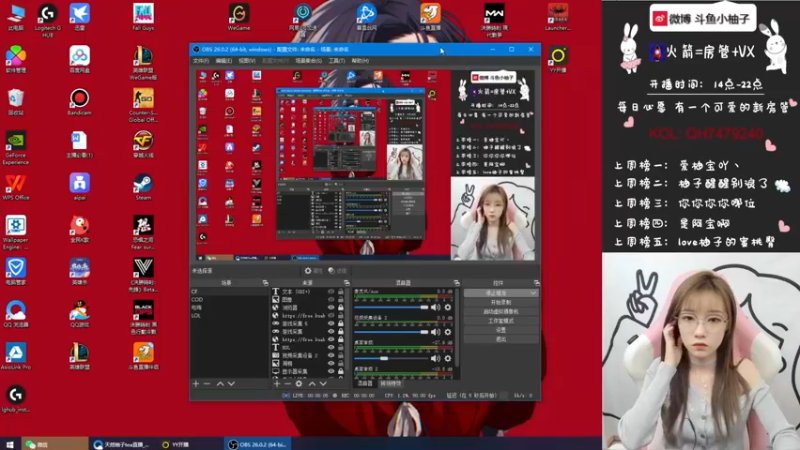The height and width of the screenshot is (450, 800).
Task: Open Steam desktop shortcut
Action: tap(143, 187)
